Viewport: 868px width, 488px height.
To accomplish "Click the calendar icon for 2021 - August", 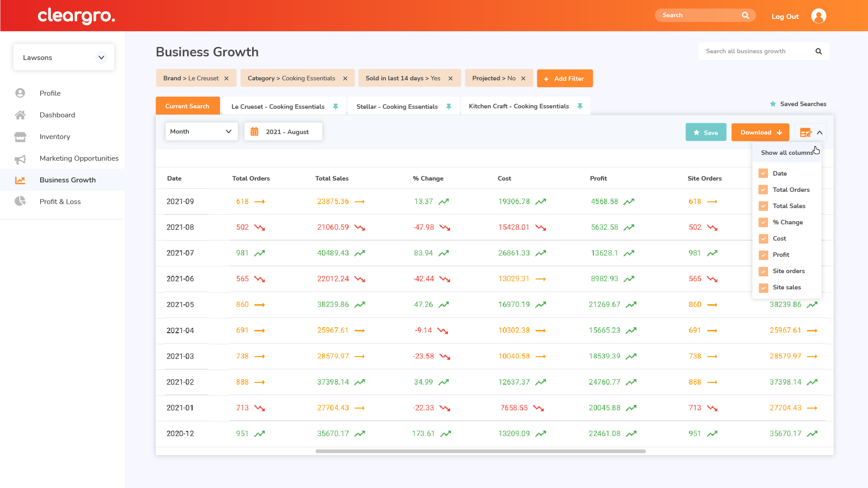I will click(254, 132).
